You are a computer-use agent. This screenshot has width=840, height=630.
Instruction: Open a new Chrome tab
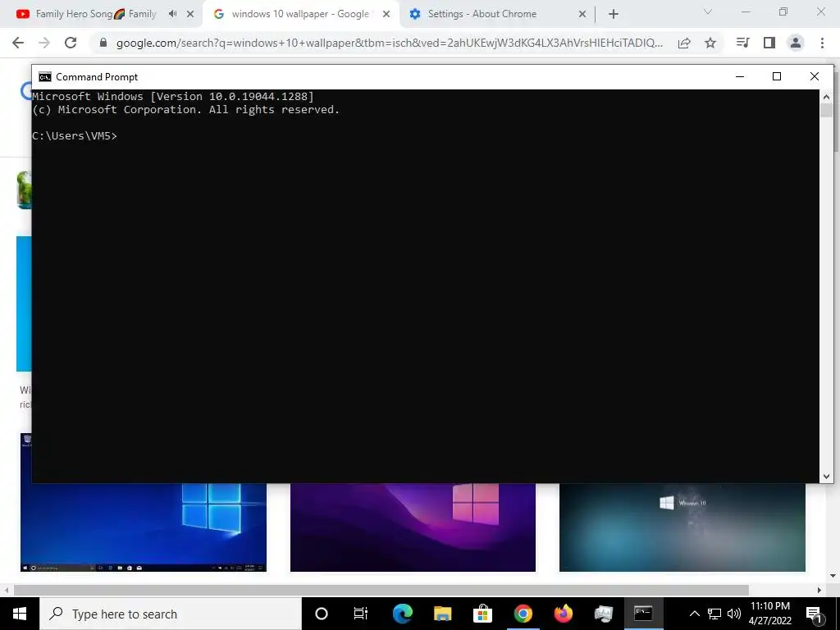click(x=614, y=14)
